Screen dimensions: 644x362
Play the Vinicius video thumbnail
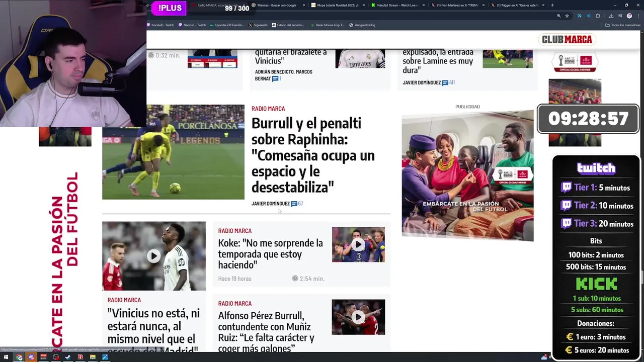tap(153, 256)
